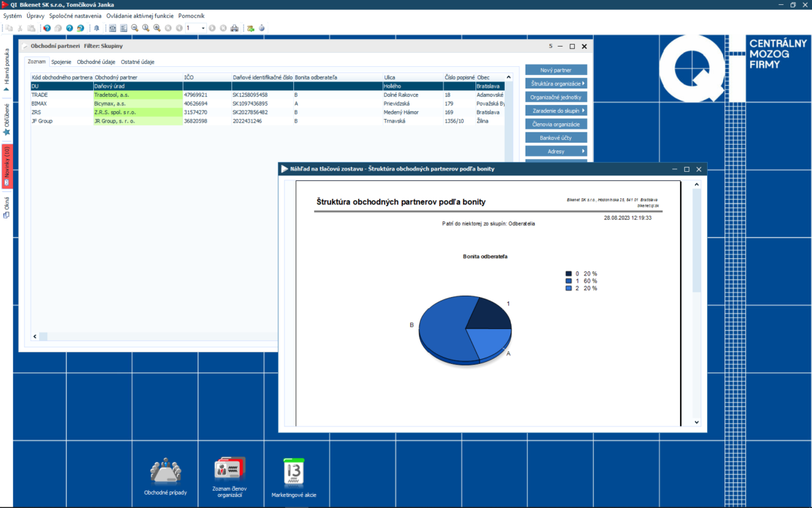Click the Bankové účty button

(x=556, y=138)
